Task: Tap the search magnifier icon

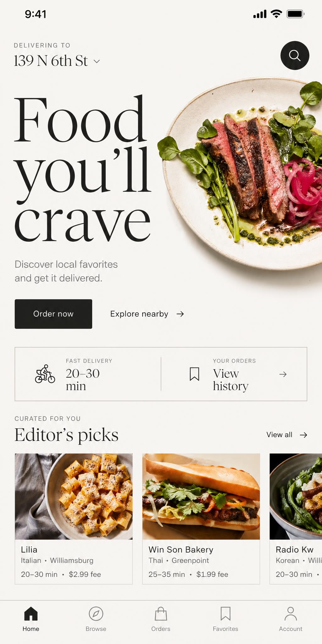Action: [295, 55]
